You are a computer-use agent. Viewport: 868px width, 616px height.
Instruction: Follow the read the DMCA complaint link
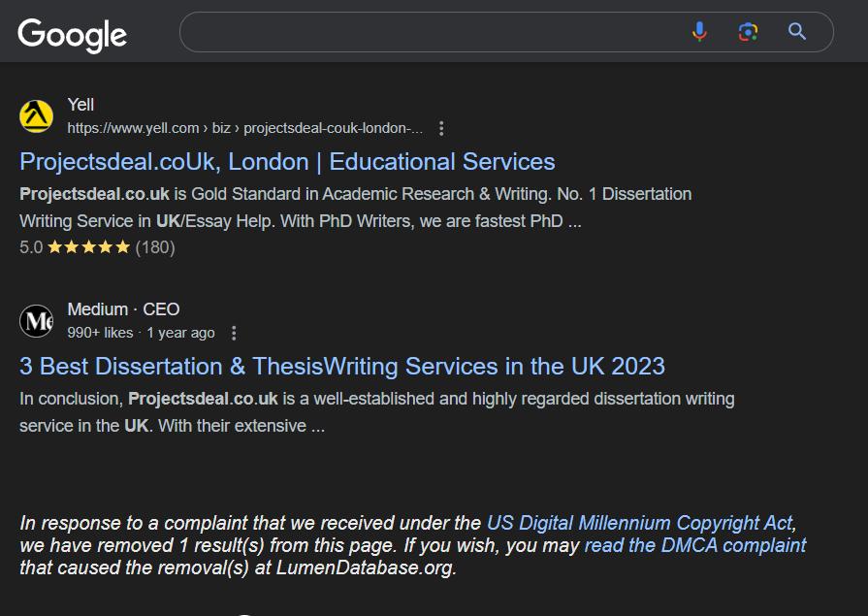coord(695,545)
